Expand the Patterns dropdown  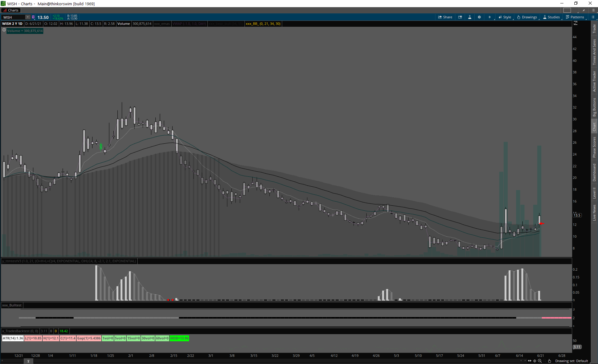pos(575,17)
